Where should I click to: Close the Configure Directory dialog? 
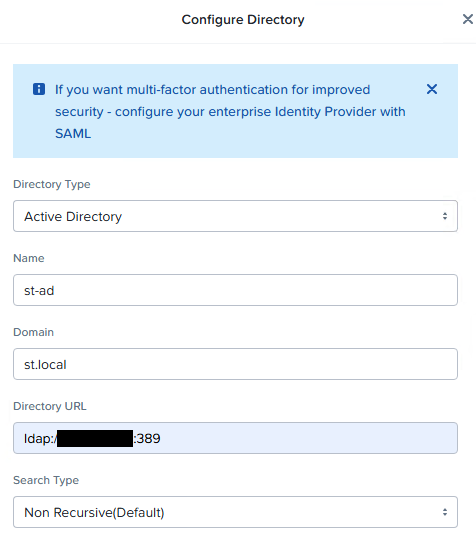(x=467, y=19)
